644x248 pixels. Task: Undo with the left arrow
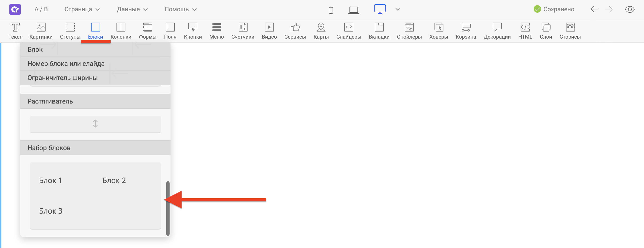point(594,9)
